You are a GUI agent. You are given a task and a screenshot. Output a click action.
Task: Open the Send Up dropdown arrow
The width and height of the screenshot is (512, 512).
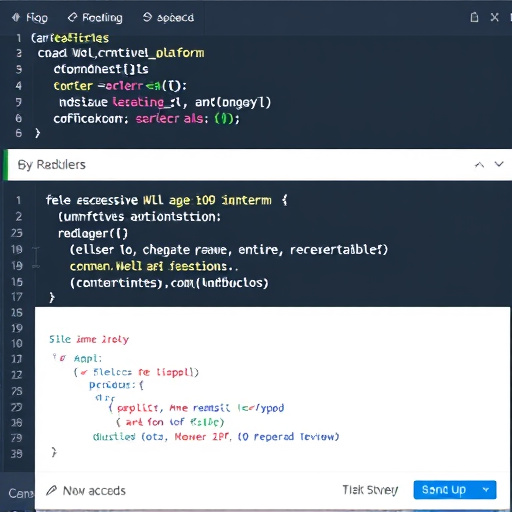click(x=486, y=490)
